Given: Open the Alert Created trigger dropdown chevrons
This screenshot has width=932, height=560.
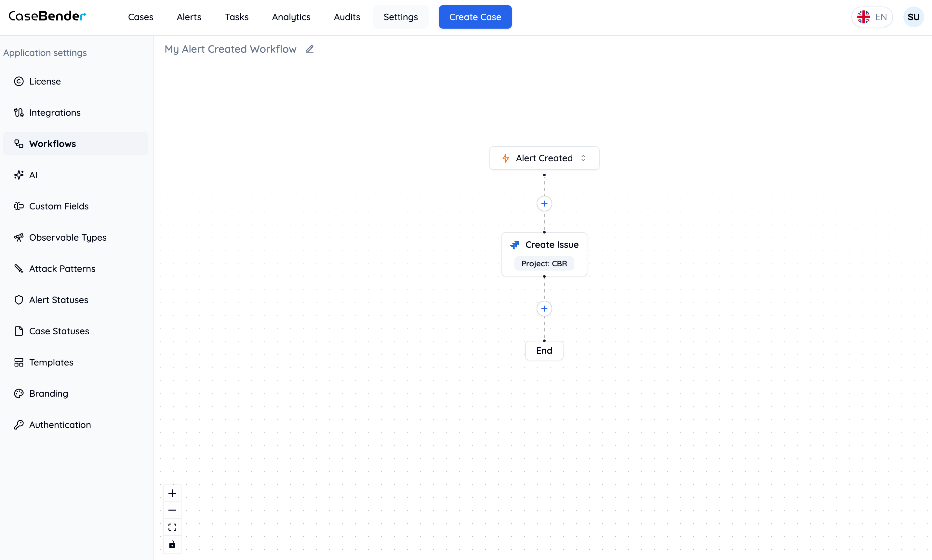Looking at the screenshot, I should tap(584, 158).
